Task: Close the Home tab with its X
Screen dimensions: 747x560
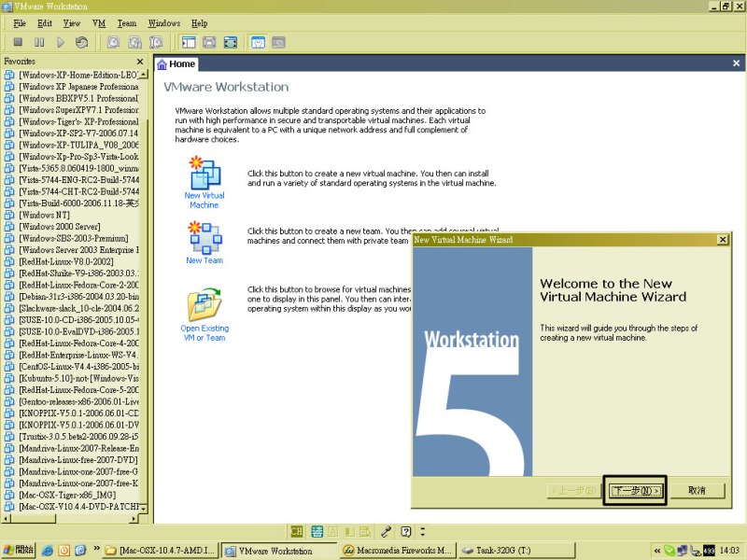Action: click(x=736, y=63)
